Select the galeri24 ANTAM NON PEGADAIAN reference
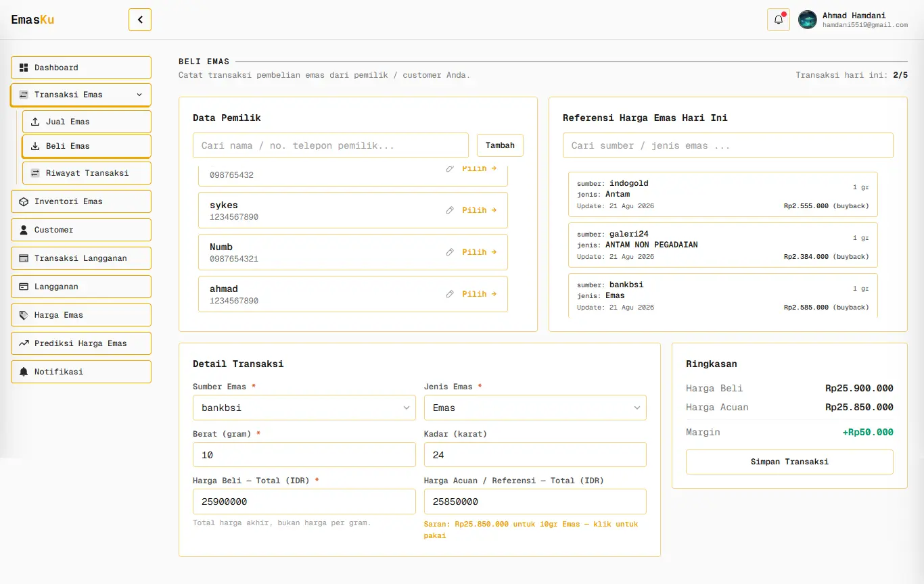The image size is (924, 584). (723, 245)
